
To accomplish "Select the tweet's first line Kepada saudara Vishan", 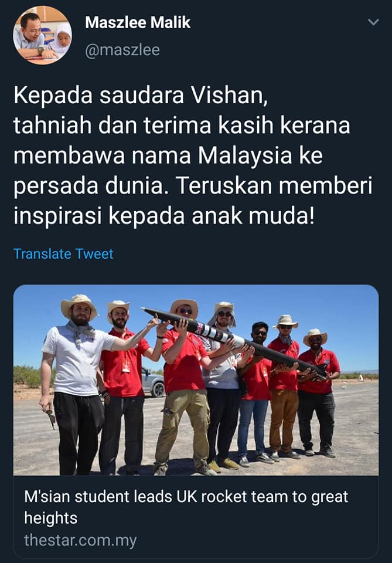I will [x=141, y=96].
